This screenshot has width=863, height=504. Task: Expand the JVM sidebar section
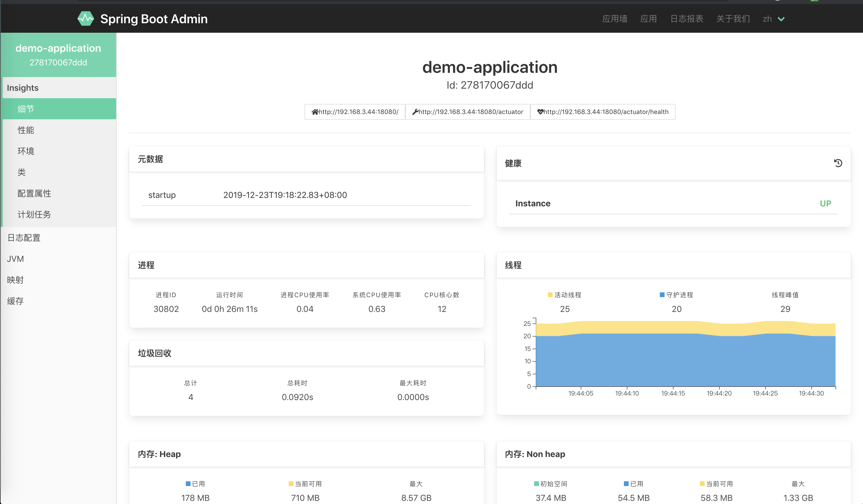[15, 259]
